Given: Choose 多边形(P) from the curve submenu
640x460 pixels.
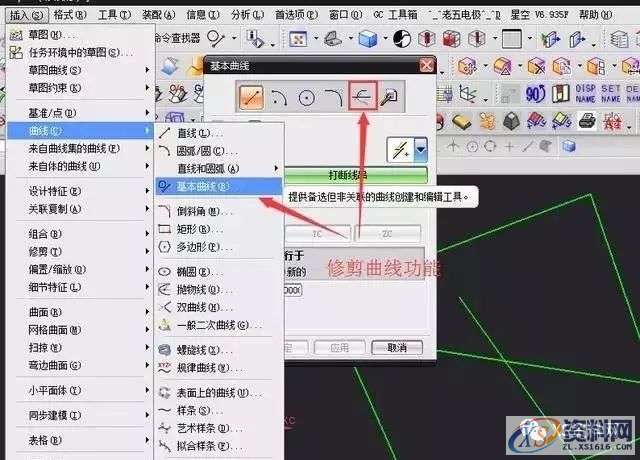Looking at the screenshot, I should click(x=219, y=247).
